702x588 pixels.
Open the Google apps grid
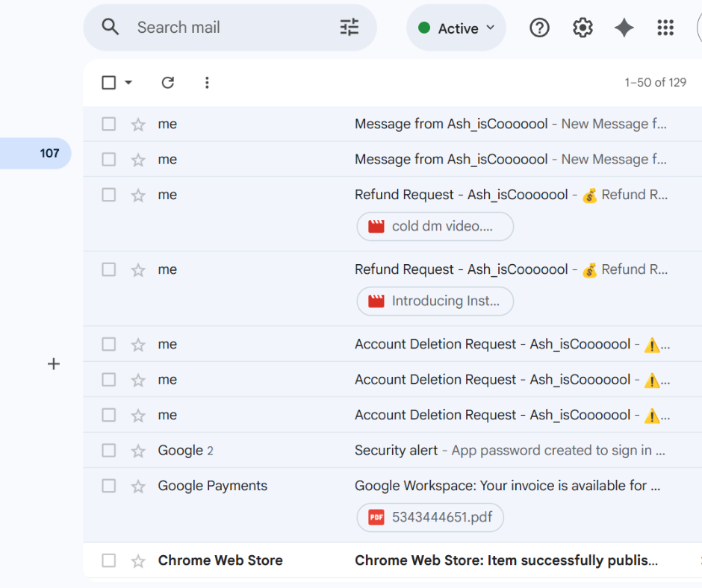point(665,28)
